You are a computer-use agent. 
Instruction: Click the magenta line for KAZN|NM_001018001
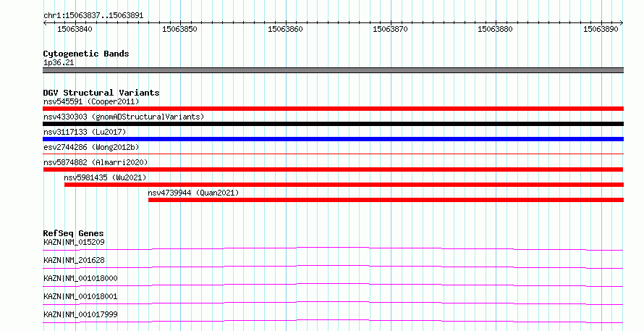[333, 303]
